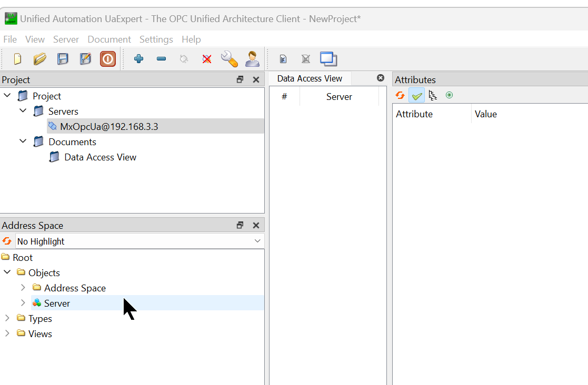588x385 pixels.
Task: Disconnect server using the red X icon
Action: 207,59
